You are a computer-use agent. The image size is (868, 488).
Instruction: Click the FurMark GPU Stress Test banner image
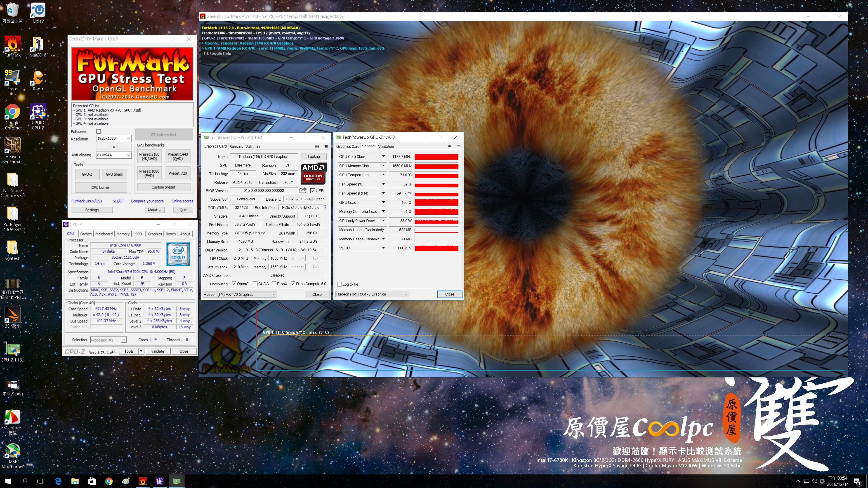click(132, 74)
